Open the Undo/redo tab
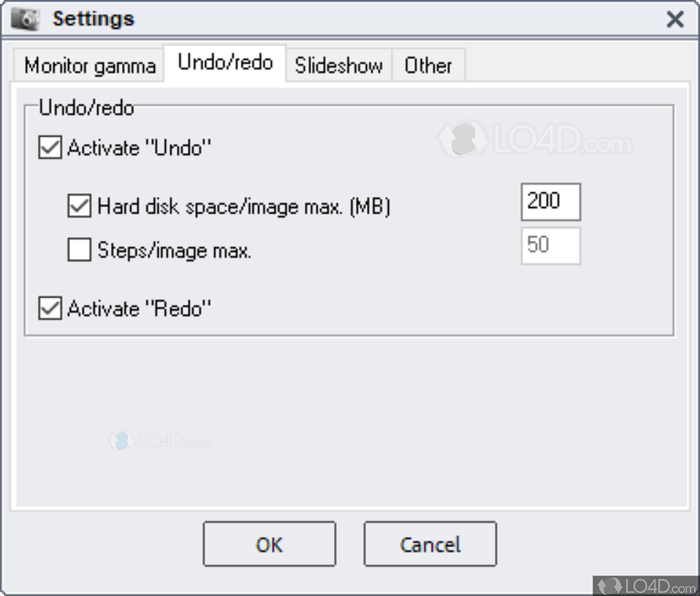700x596 pixels. pos(224,64)
